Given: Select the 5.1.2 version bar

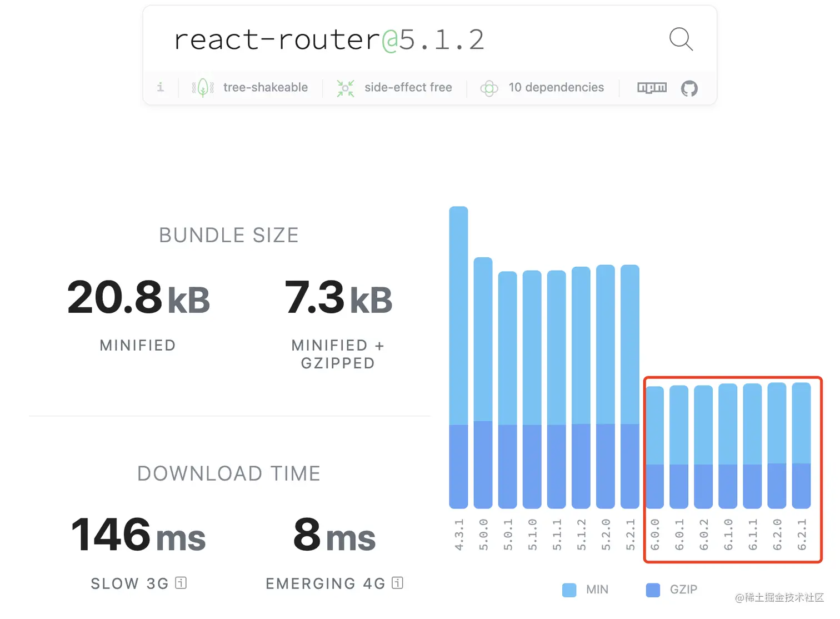Looking at the screenshot, I should pyautogui.click(x=581, y=388).
